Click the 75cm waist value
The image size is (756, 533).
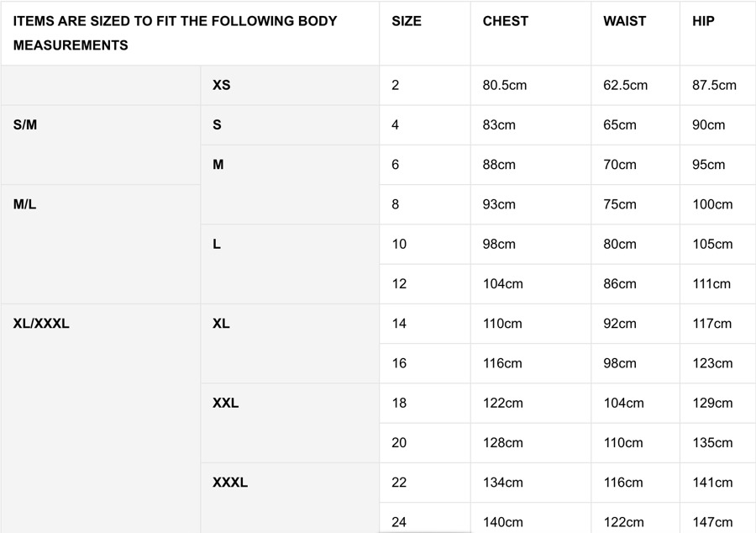click(x=620, y=204)
